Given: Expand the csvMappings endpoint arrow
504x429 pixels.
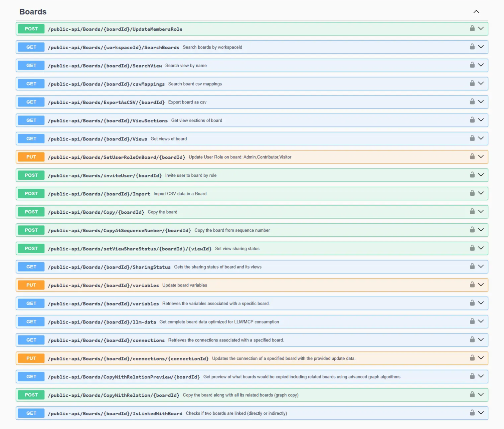Looking at the screenshot, I should pos(481,84).
